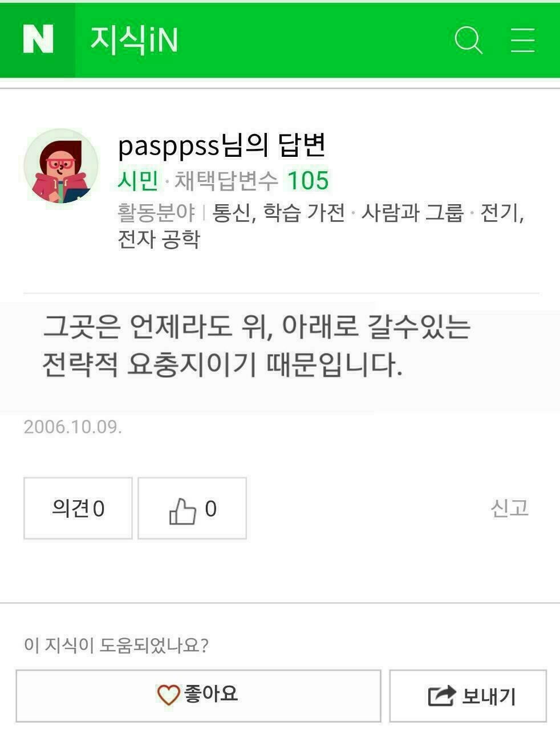This screenshot has width=560, height=730.
Task: Tap the pasppss profile avatar
Action: (x=60, y=166)
